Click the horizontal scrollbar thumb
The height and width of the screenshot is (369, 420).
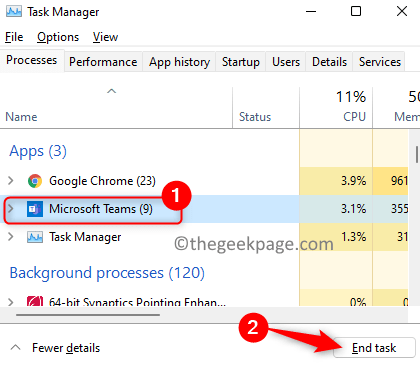click(x=88, y=315)
